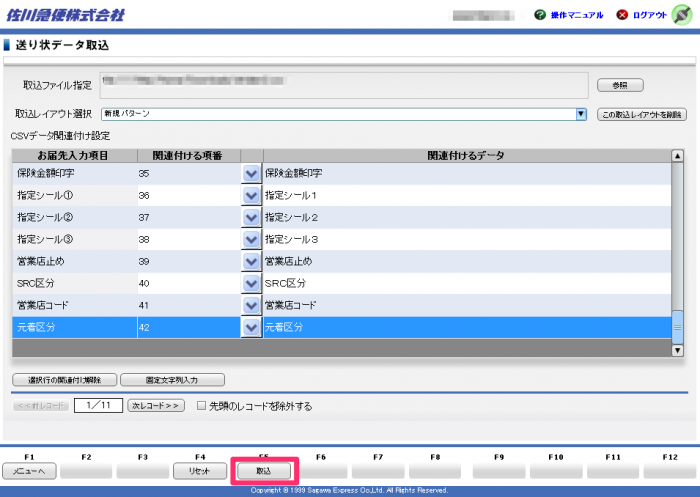Click the table vertical scrollbar thumb
The height and width of the screenshot is (497, 700).
coord(677,327)
